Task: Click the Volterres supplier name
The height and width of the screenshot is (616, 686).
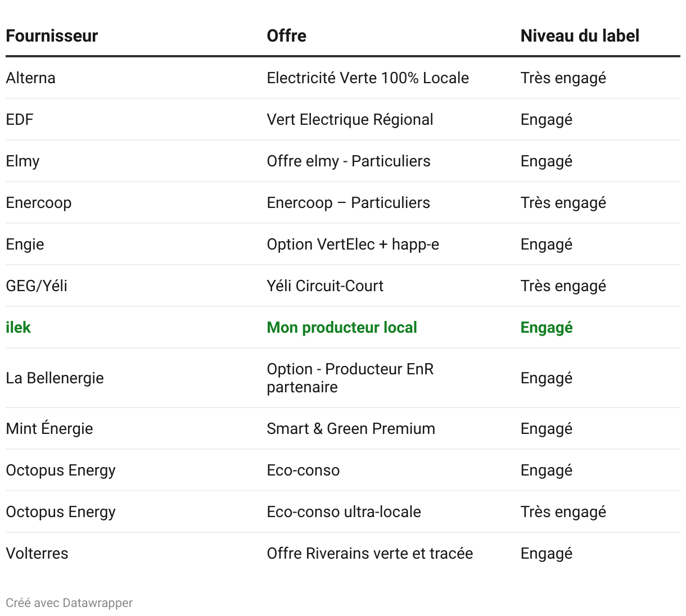Action: [x=37, y=554]
